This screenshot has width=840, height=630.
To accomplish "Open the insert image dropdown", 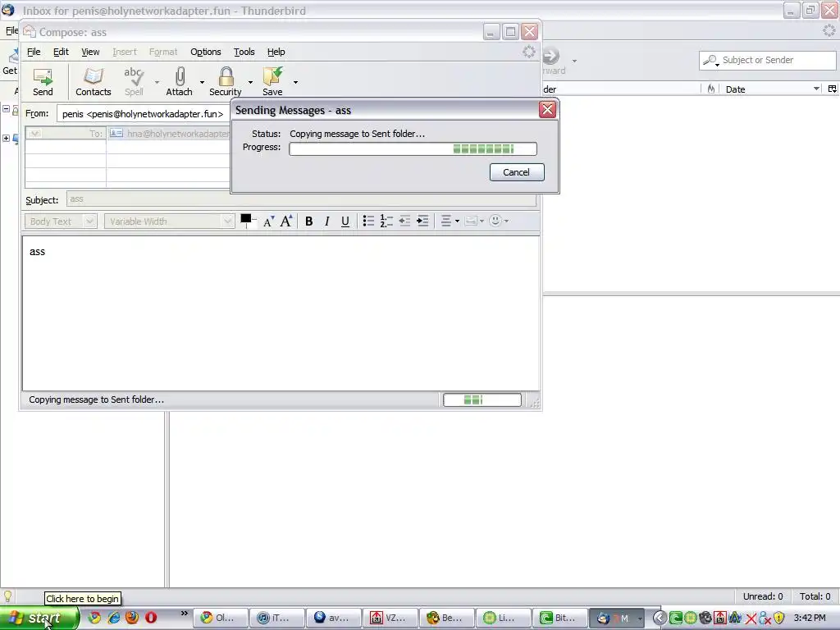I will coord(474,221).
